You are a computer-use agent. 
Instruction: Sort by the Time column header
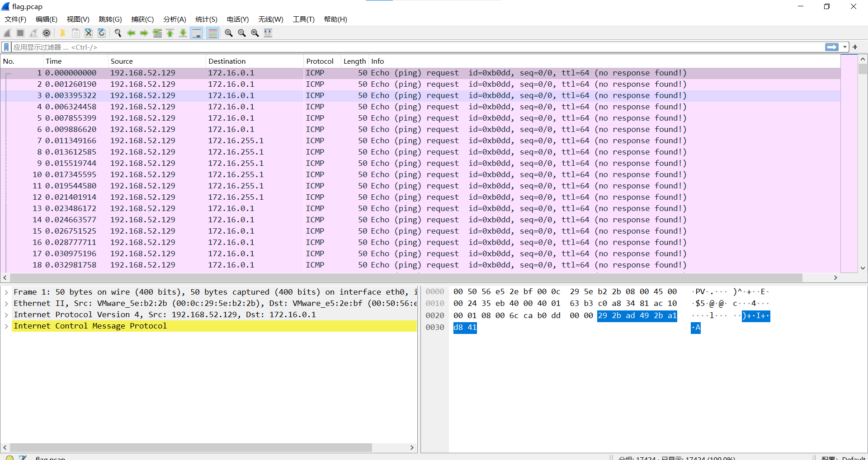[75, 61]
